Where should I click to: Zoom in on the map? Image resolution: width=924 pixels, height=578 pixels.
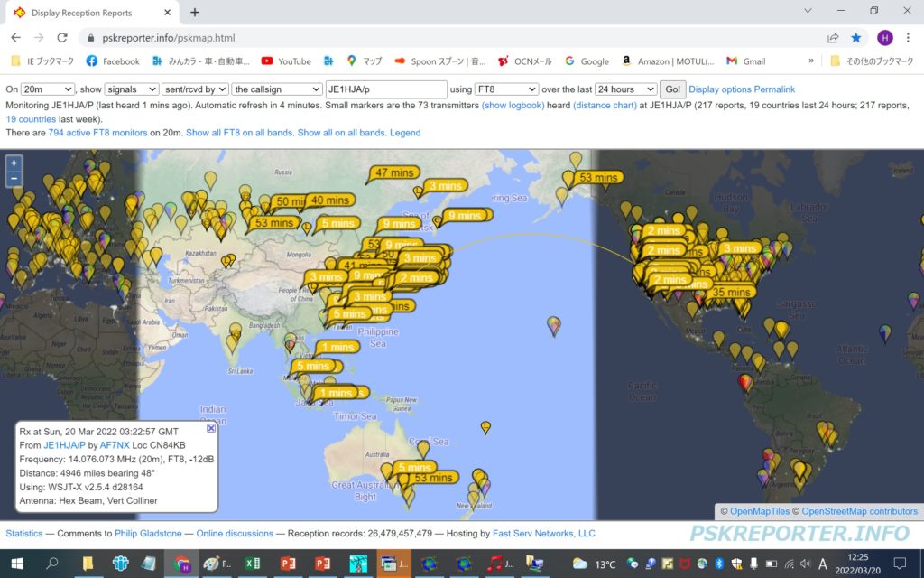coord(14,163)
